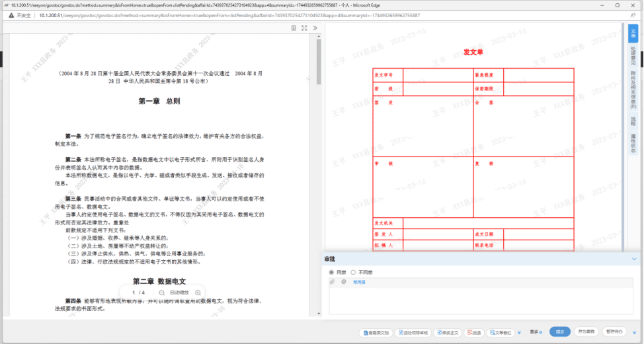Click the document vertical scrollbar thumb
The image size is (644, 344).
click(319, 61)
